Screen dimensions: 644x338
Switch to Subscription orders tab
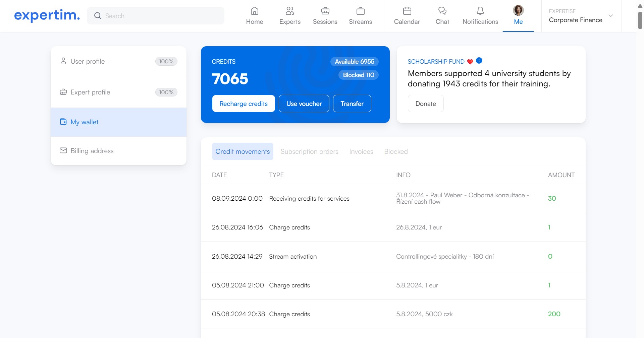(x=309, y=151)
